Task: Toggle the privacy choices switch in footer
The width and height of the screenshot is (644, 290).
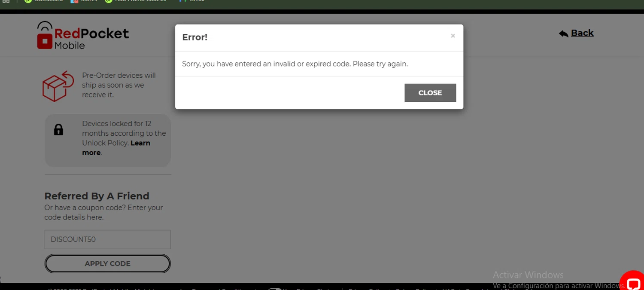Action: 275,289
